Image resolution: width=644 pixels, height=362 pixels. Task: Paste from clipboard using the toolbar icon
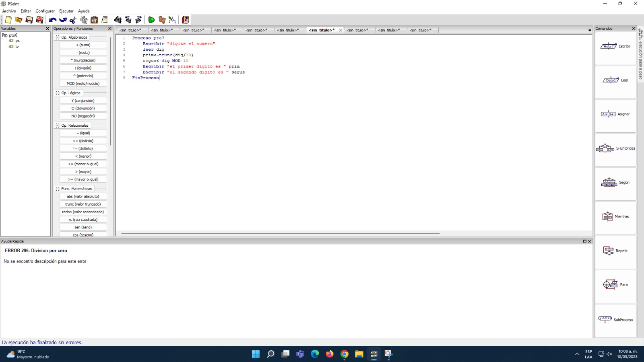point(94,20)
